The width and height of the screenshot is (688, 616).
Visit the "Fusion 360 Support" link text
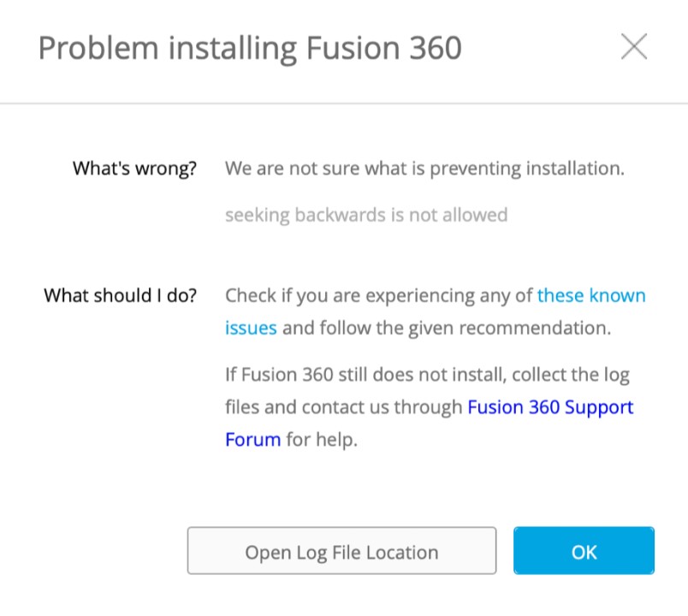[550, 407]
